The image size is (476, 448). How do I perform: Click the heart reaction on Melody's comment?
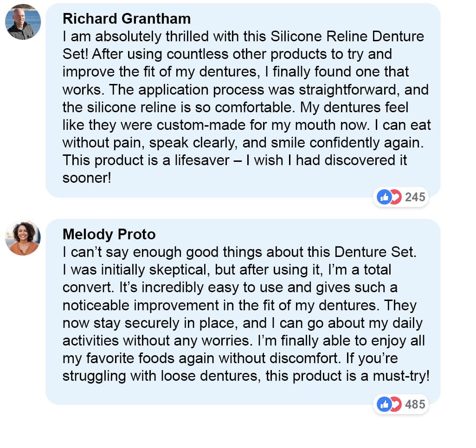pos(396,404)
